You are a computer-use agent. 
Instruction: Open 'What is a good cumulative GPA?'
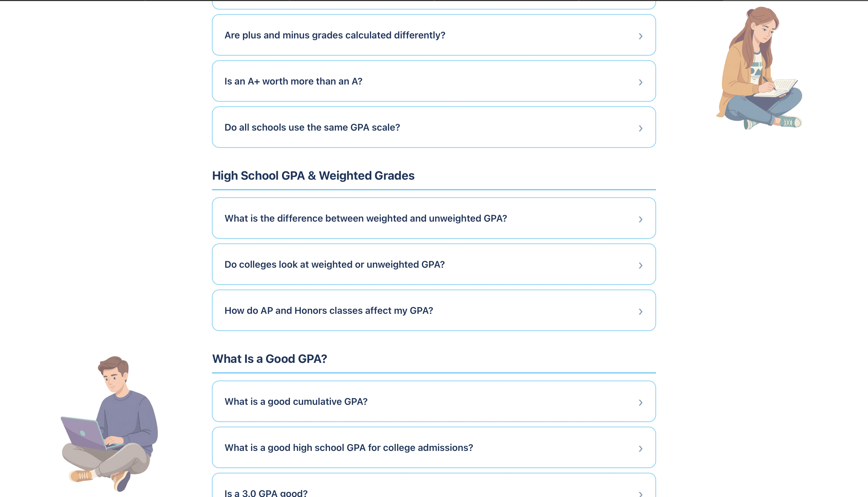point(296,402)
